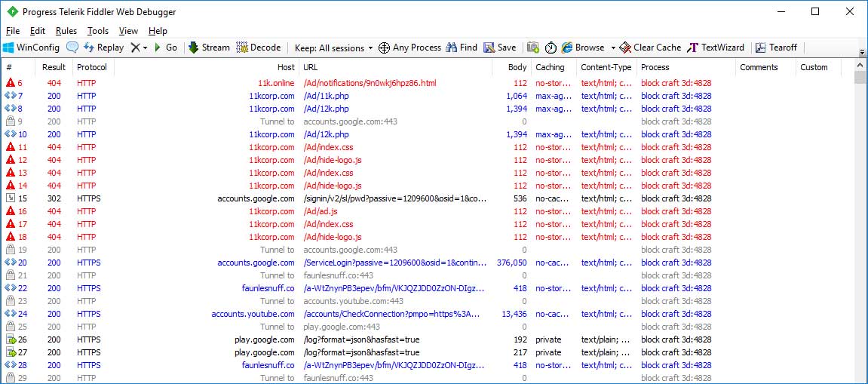Click the Fiddler app icon in title bar

12,11
